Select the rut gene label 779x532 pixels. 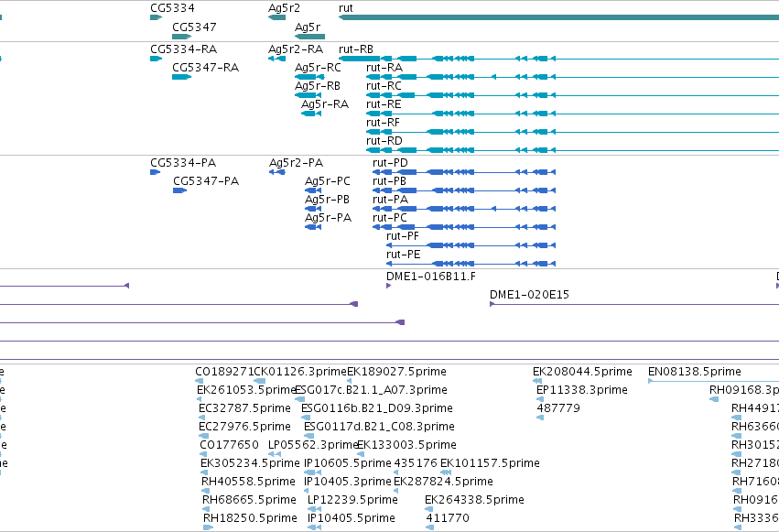tap(346, 8)
